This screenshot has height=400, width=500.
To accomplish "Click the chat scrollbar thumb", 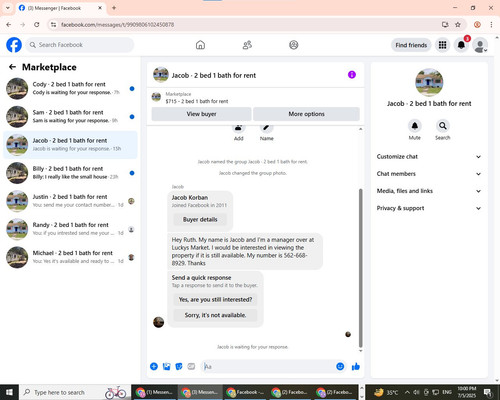I will (x=360, y=268).
